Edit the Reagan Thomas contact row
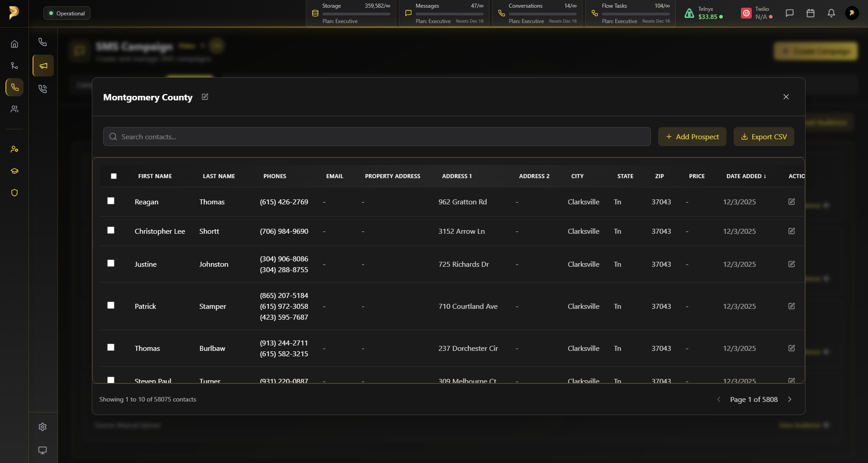The image size is (868, 463). pyautogui.click(x=792, y=202)
